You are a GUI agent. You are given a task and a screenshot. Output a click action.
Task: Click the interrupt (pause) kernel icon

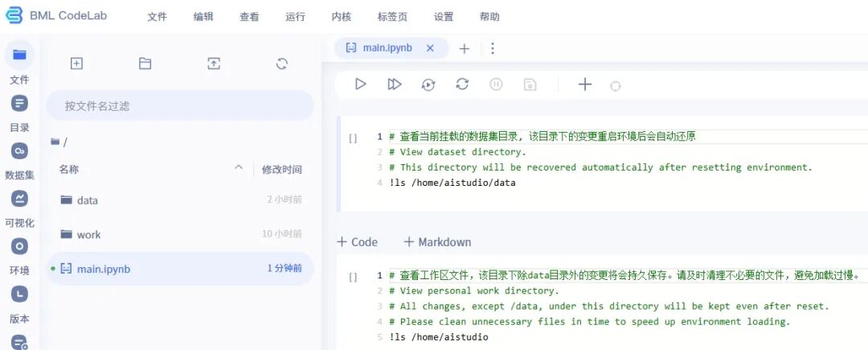pos(496,84)
